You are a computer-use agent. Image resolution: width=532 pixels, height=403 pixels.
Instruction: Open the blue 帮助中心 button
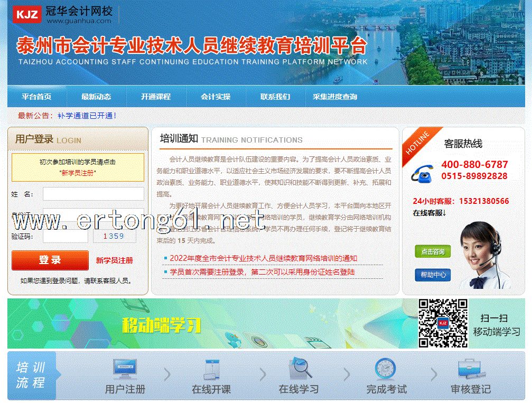coord(433,275)
